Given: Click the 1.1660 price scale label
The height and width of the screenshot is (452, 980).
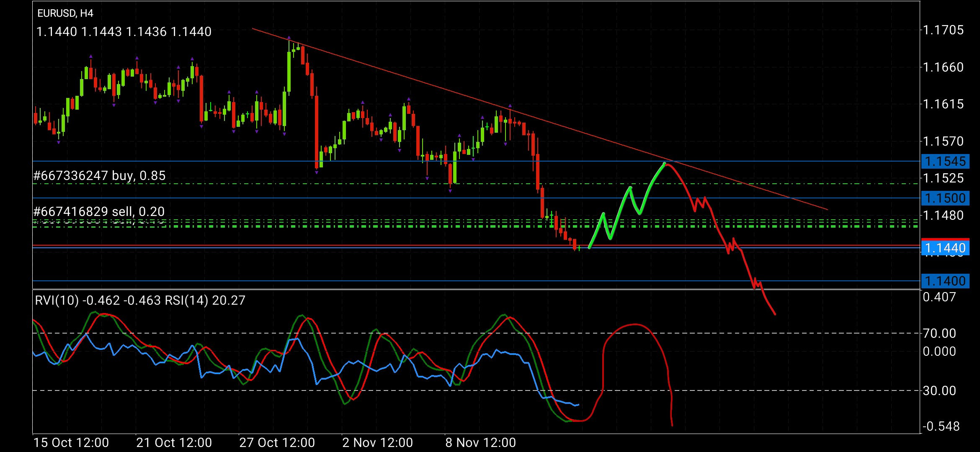Looking at the screenshot, I should [943, 67].
